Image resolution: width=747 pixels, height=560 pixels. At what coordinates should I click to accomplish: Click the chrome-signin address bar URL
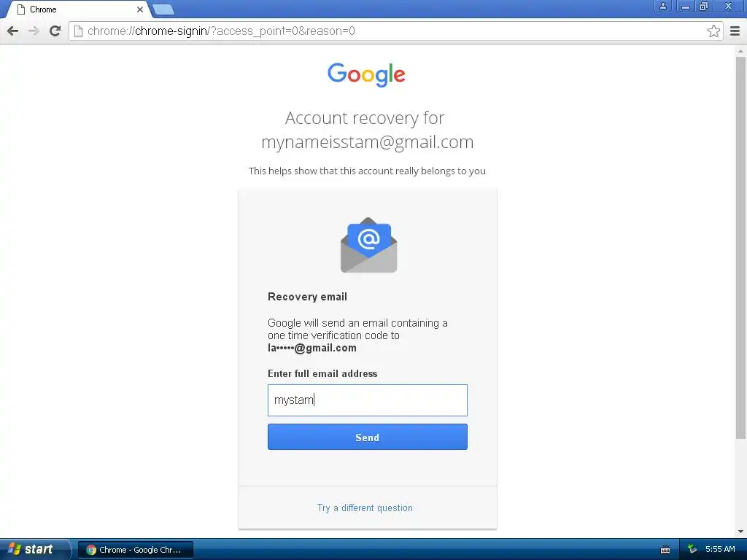tap(221, 31)
